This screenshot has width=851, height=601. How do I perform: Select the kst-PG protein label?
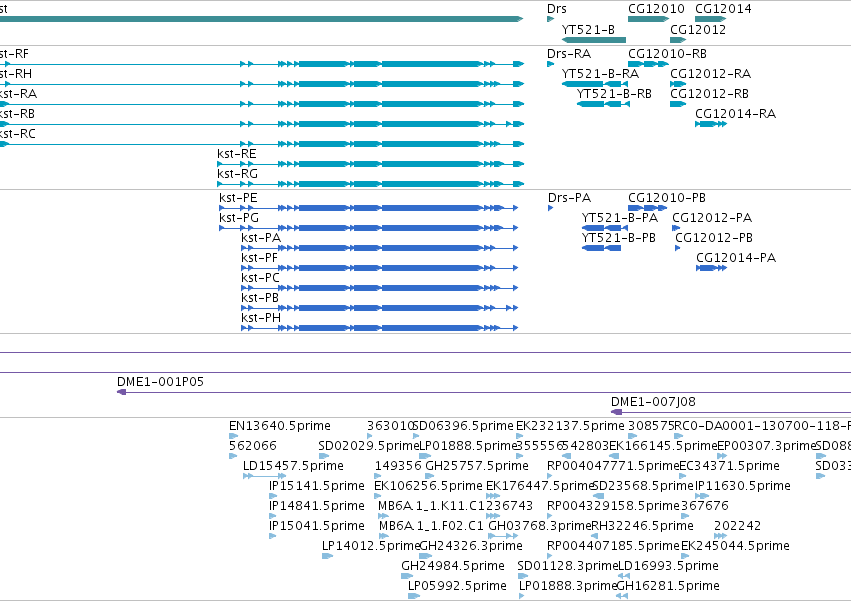coord(239,218)
